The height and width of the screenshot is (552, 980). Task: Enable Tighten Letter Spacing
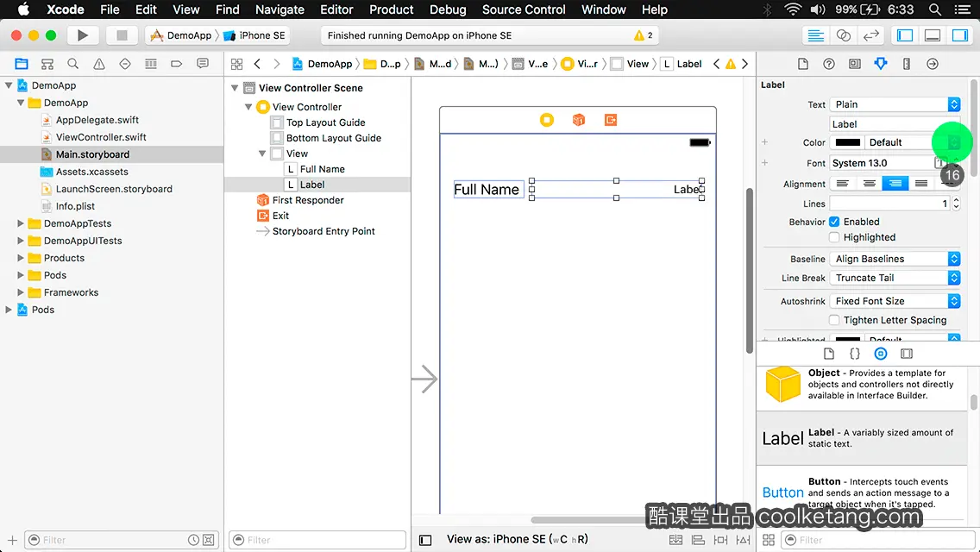[834, 320]
